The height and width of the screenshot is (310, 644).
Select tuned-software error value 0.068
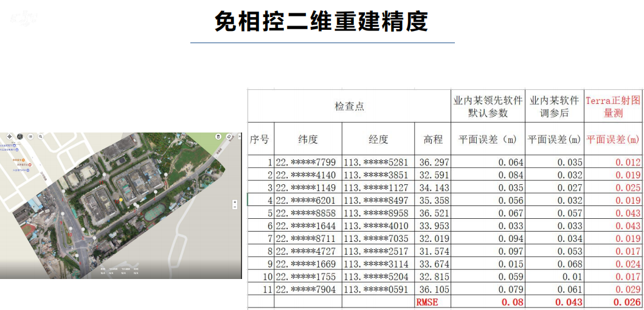coord(555,264)
